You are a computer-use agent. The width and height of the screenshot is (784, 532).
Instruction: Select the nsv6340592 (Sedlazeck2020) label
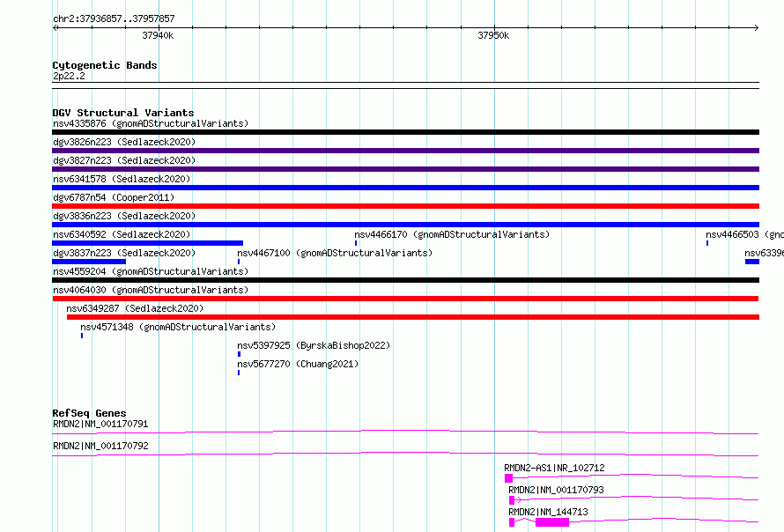pyautogui.click(x=122, y=234)
